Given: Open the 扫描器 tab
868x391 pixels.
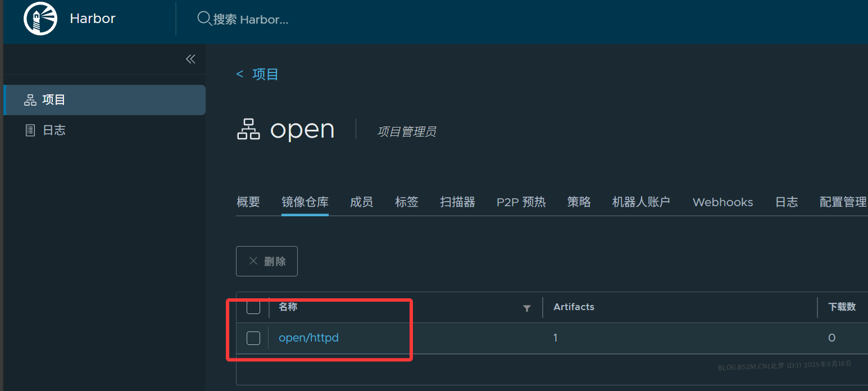Looking at the screenshot, I should click(457, 202).
